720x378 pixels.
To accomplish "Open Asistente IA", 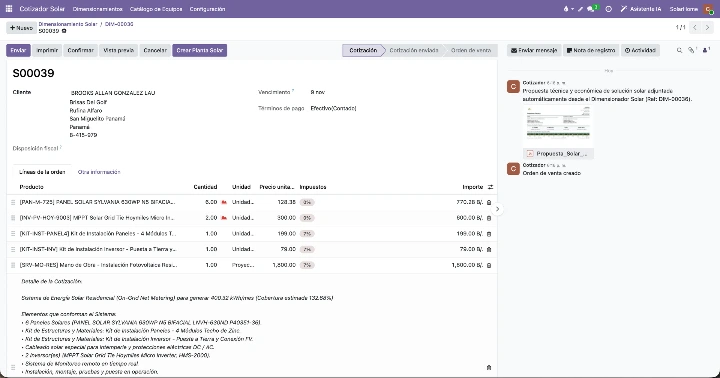I will coord(641,9).
